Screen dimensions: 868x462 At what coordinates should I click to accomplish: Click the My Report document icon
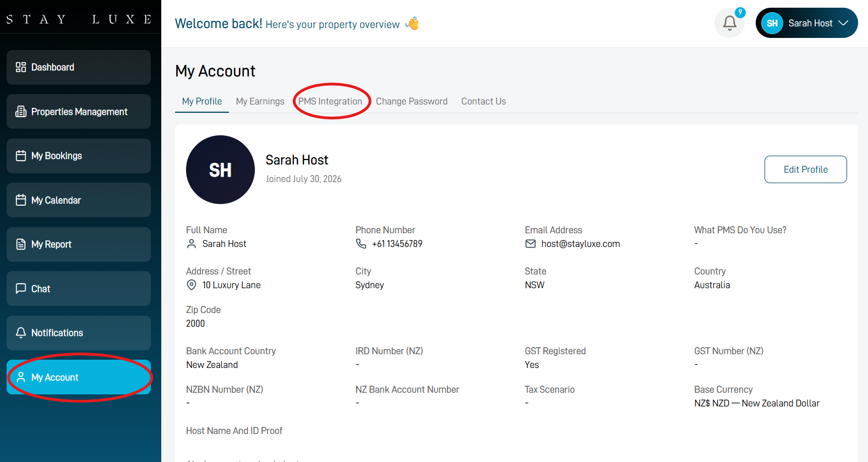click(x=21, y=244)
